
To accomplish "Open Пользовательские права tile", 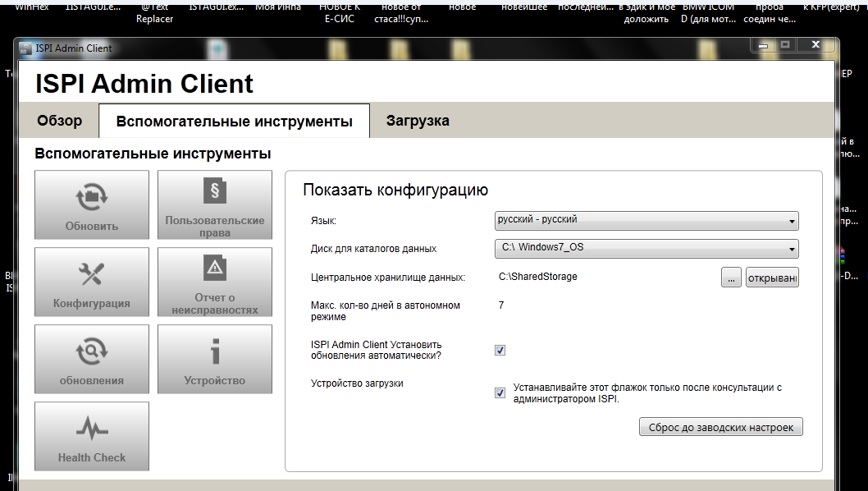I will 215,204.
